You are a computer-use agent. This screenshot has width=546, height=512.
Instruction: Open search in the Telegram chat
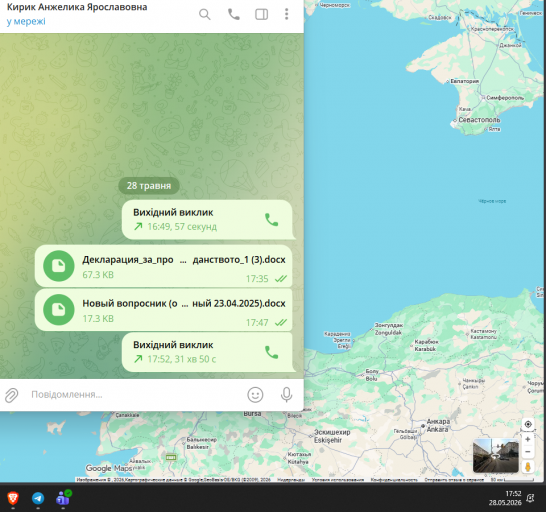coord(205,14)
